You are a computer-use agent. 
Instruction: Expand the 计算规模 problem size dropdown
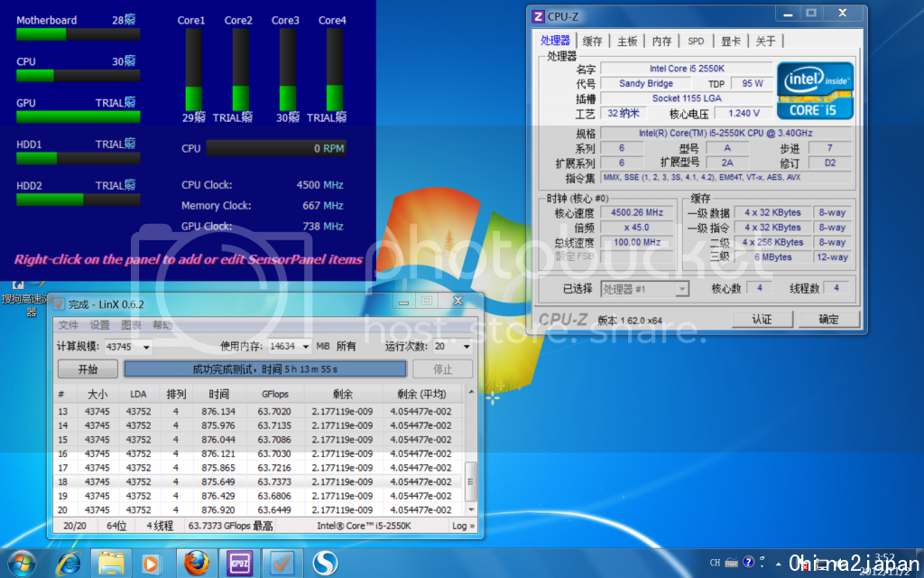[x=146, y=347]
